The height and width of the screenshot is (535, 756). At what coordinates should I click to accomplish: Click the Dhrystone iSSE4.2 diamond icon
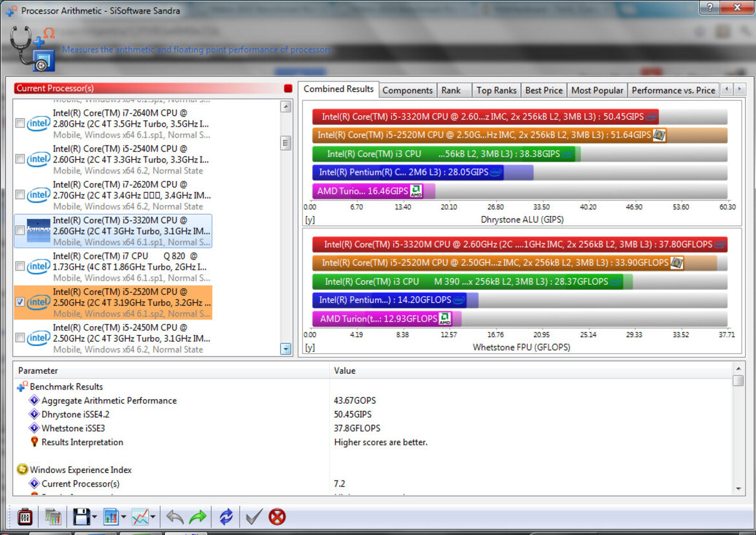[34, 415]
